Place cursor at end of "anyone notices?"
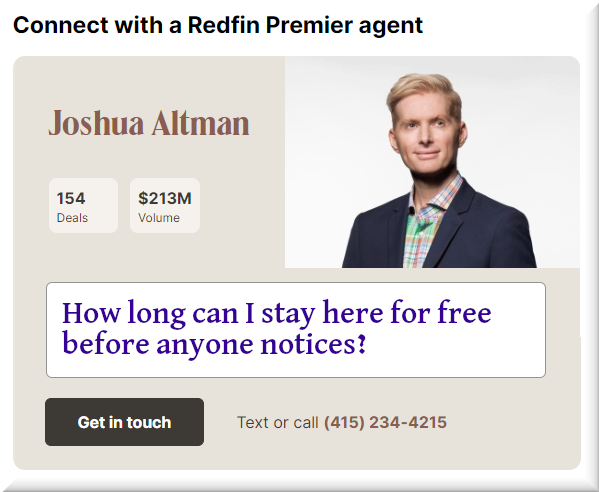Viewport: 599px width, 492px height. tap(367, 344)
